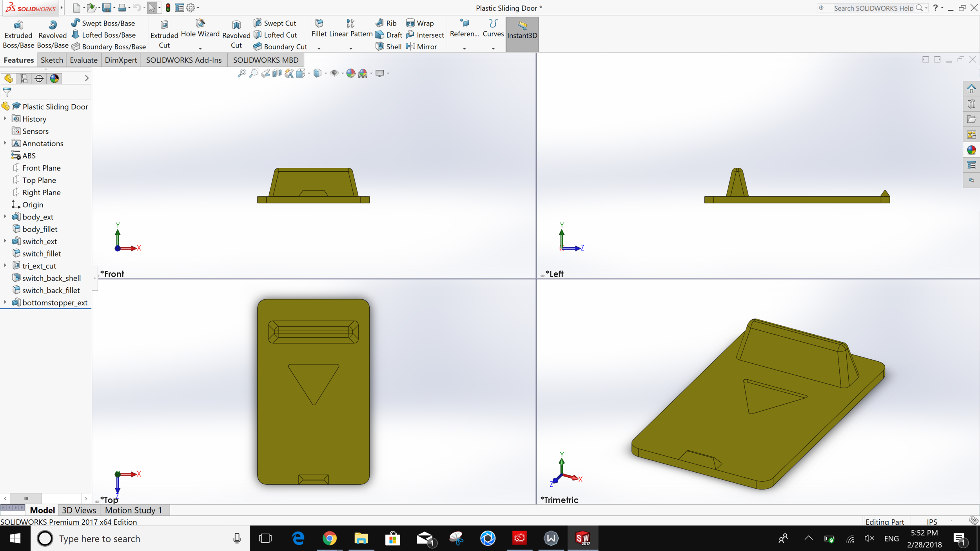Image resolution: width=980 pixels, height=551 pixels.
Task: Click the Hole Wizard icon
Action: coord(200,24)
